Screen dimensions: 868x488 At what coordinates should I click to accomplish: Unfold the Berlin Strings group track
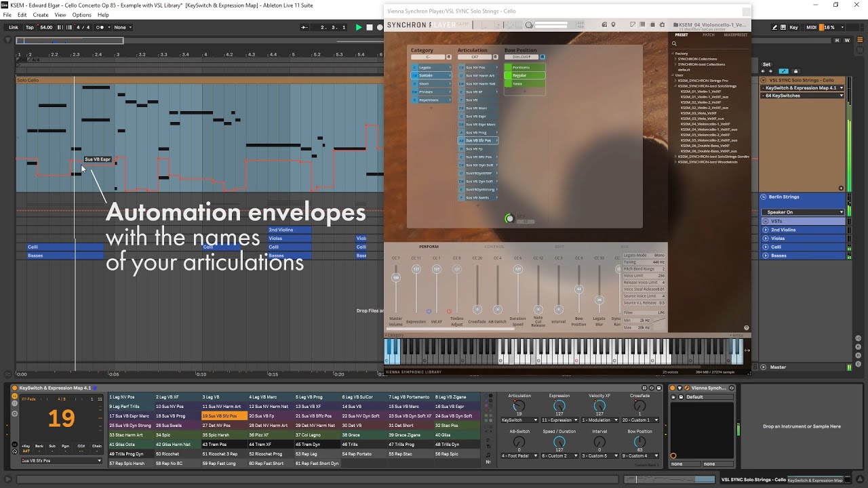[764, 197]
